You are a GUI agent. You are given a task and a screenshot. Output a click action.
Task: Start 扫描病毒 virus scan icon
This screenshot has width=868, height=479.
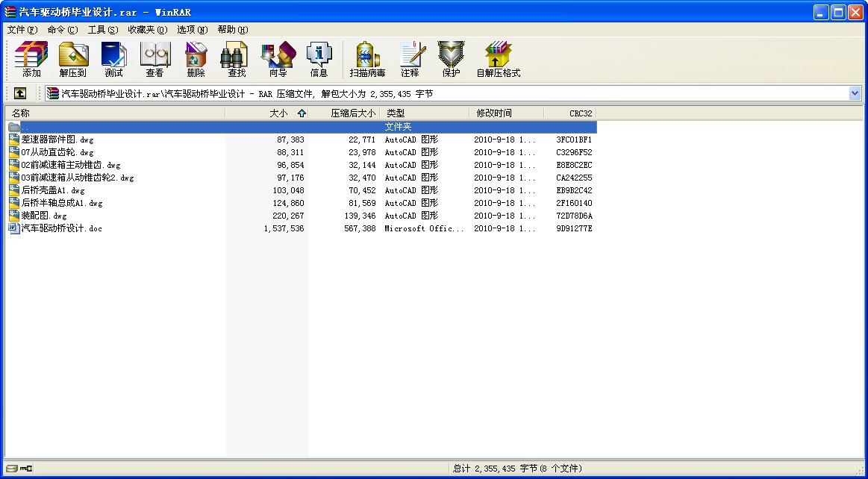pos(368,60)
